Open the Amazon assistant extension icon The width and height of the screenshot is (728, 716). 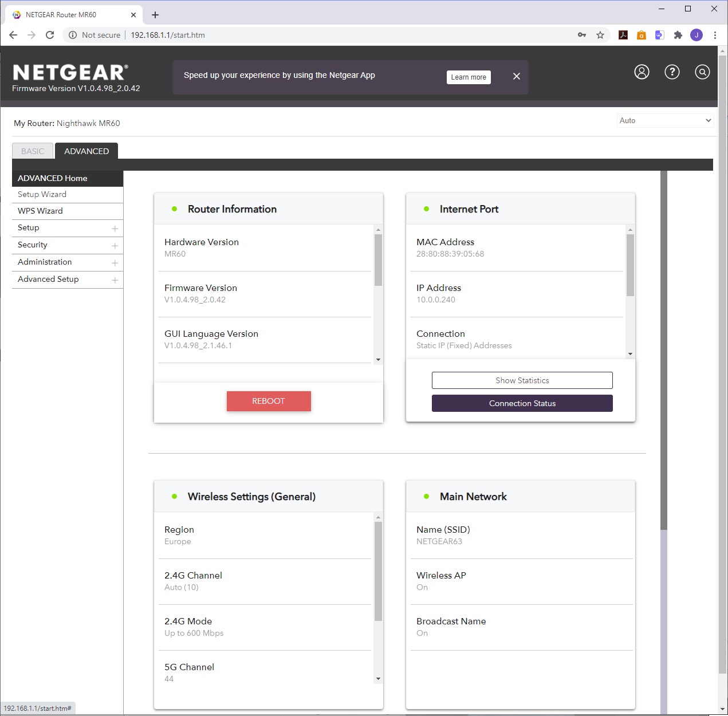(642, 35)
